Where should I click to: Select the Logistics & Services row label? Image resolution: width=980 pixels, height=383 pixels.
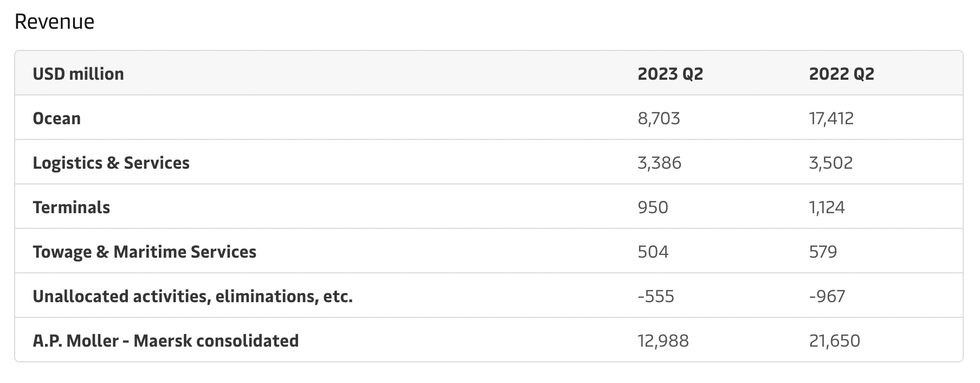111,163
